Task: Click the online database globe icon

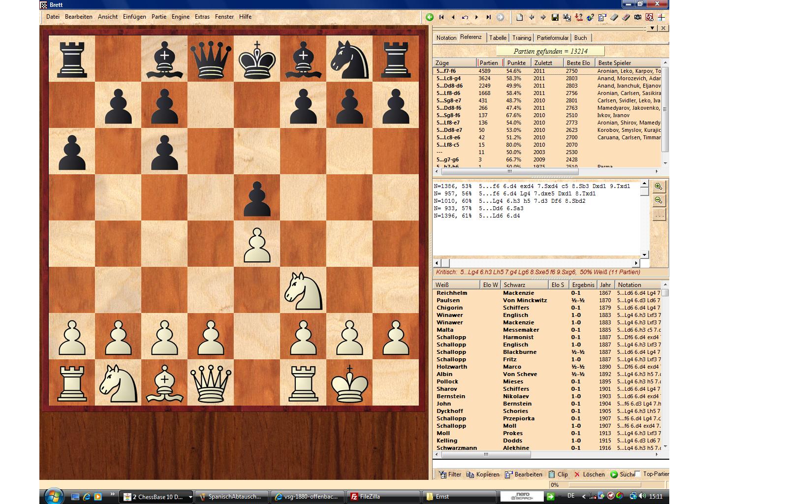Action: 591,17
